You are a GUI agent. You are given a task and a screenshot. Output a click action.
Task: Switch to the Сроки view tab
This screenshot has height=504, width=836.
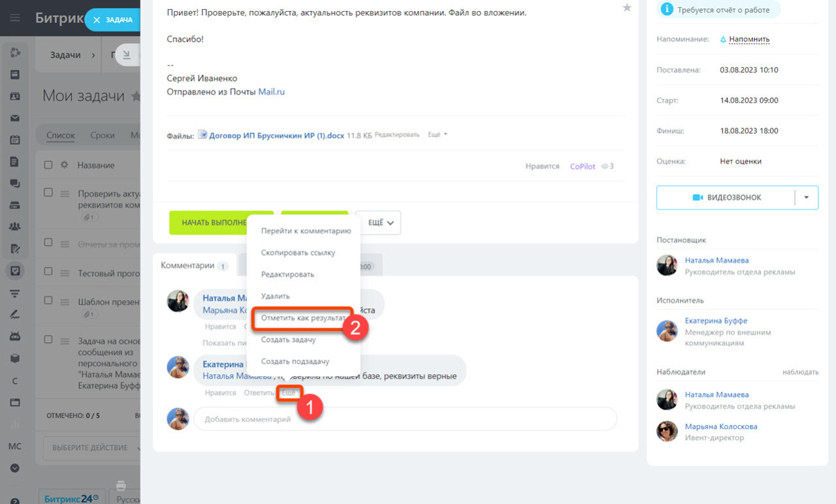tap(103, 136)
